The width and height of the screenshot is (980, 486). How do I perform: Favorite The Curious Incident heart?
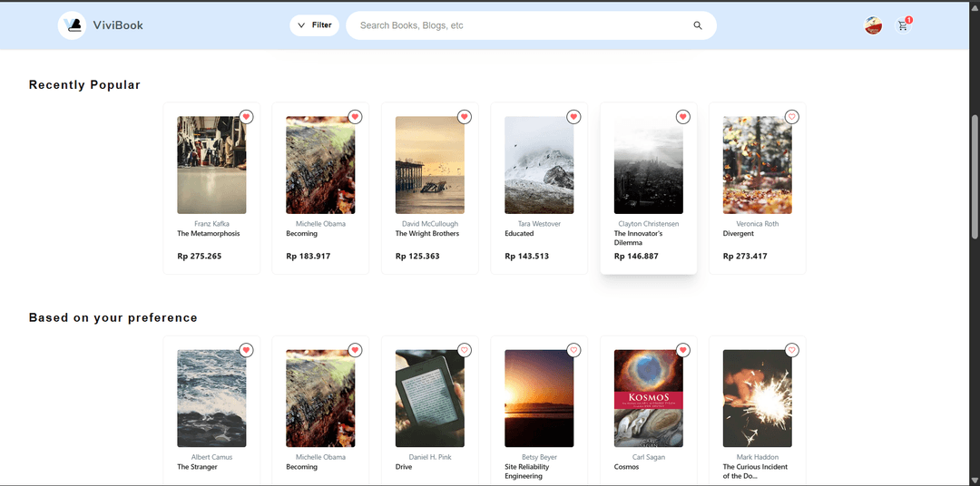click(x=792, y=350)
